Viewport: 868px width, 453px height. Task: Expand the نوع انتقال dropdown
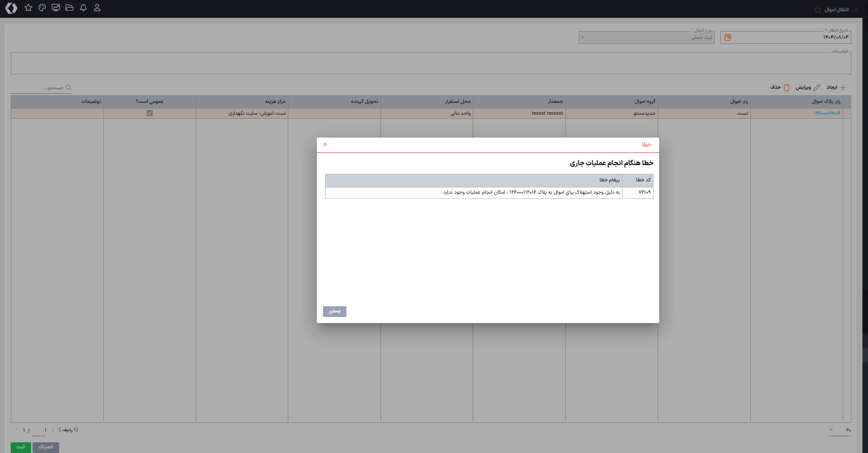584,37
